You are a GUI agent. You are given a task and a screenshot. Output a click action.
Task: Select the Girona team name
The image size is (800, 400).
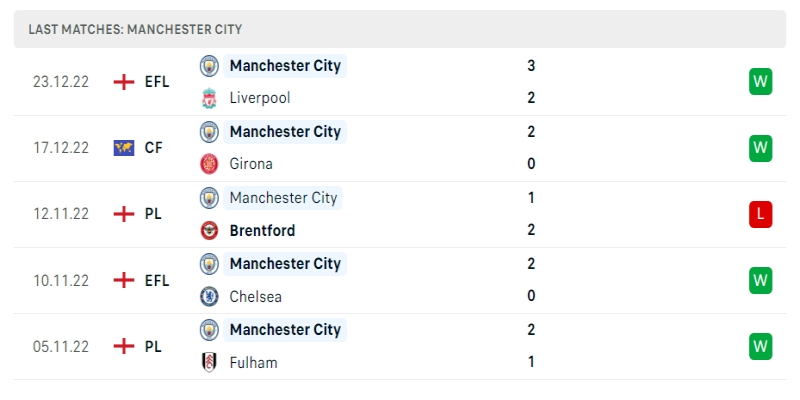click(251, 164)
